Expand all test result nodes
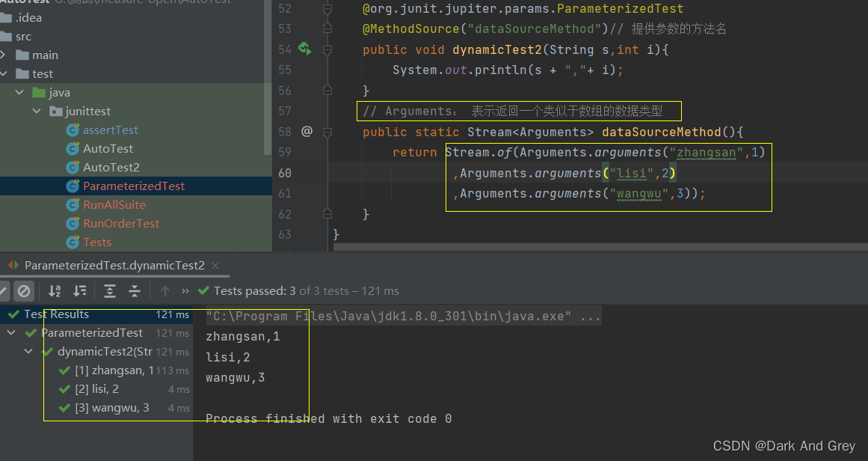 point(110,291)
